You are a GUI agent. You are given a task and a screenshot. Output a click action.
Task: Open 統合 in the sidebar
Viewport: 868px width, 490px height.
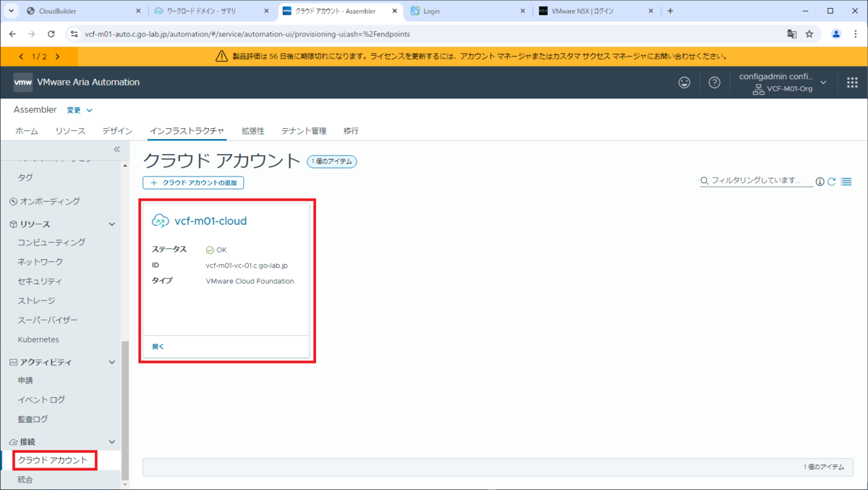25,479
